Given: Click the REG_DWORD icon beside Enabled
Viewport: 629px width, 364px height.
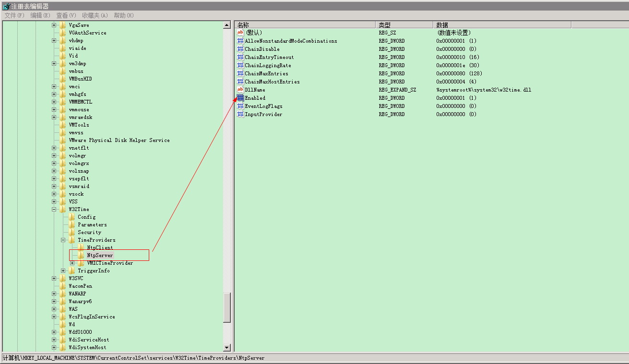Looking at the screenshot, I should click(240, 98).
